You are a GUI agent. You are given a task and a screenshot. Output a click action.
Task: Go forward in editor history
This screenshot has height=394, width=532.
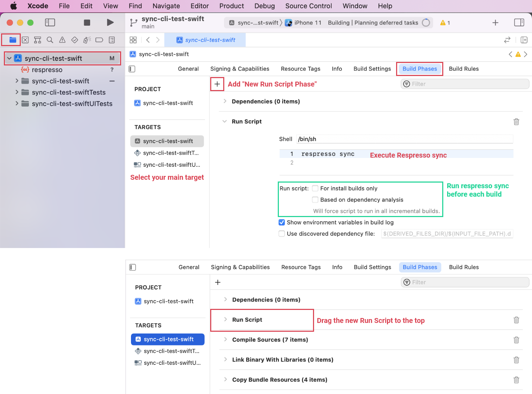[x=158, y=40]
